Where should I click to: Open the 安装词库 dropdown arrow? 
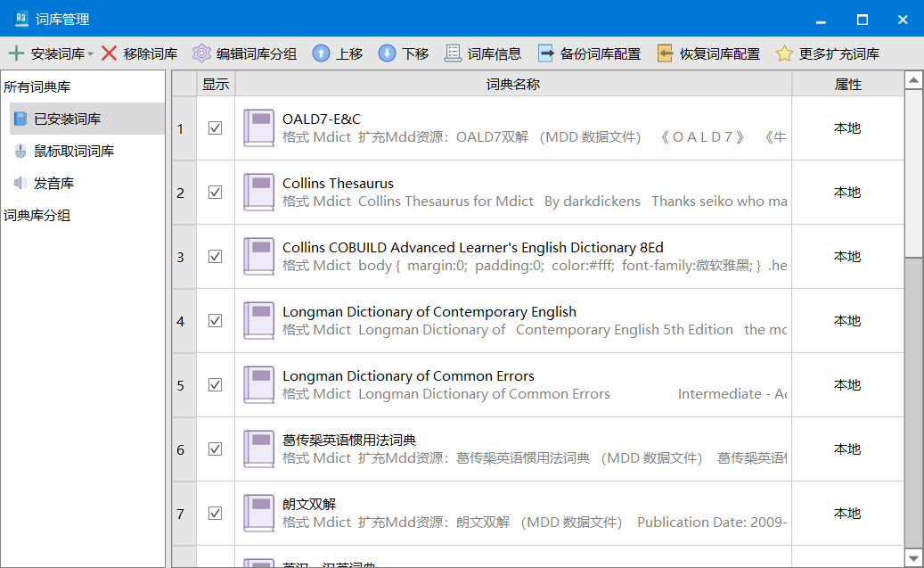[x=90, y=54]
